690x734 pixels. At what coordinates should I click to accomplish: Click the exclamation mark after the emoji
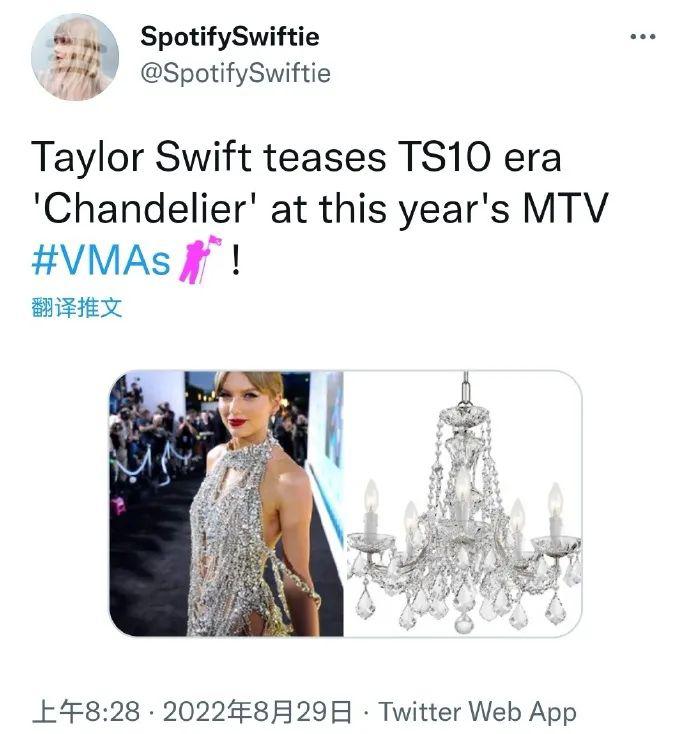236,261
